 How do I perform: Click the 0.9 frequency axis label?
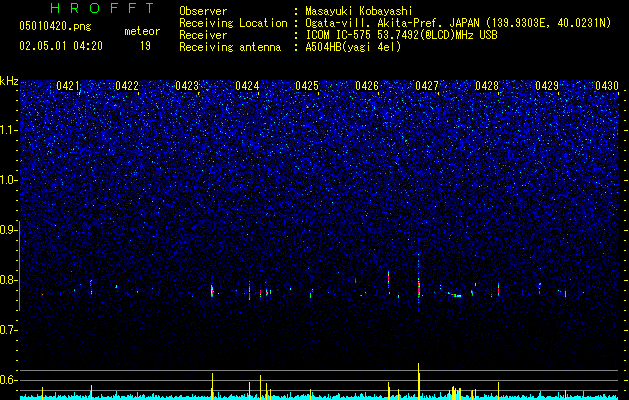[9, 230]
